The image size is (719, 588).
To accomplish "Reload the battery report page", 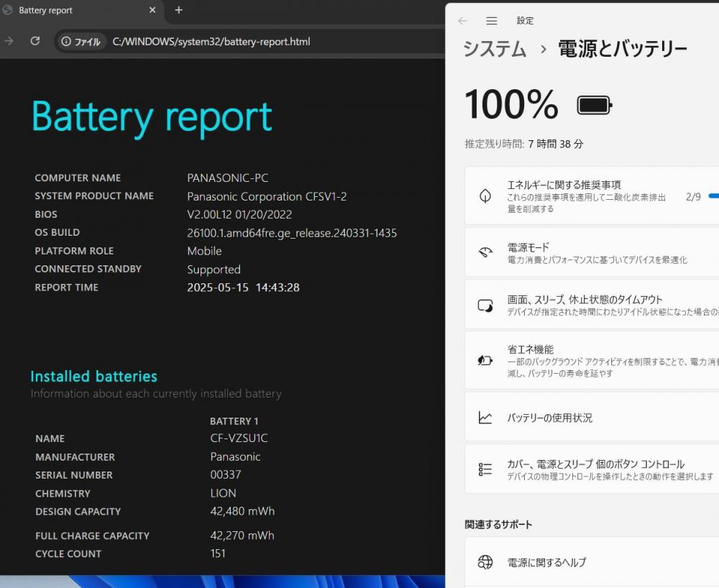I will pyautogui.click(x=35, y=41).
